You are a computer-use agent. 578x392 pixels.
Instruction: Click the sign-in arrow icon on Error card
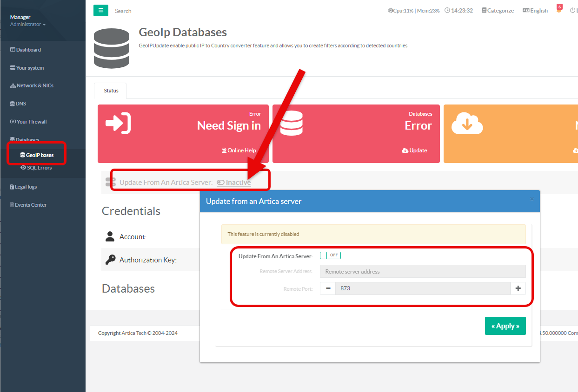point(118,123)
